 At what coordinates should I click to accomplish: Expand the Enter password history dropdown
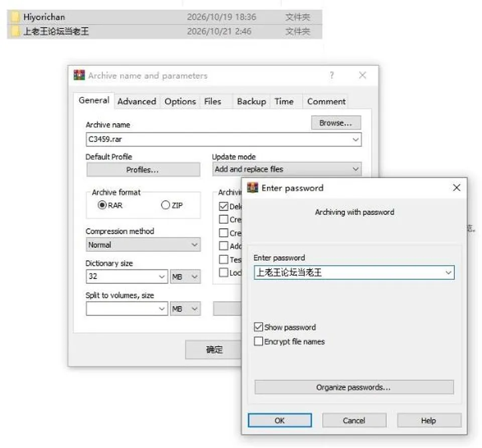(x=448, y=272)
